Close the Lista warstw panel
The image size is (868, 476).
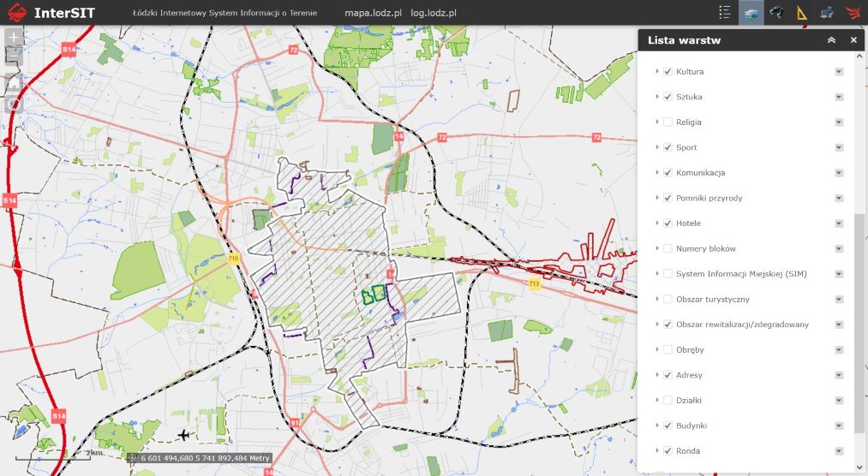click(853, 40)
